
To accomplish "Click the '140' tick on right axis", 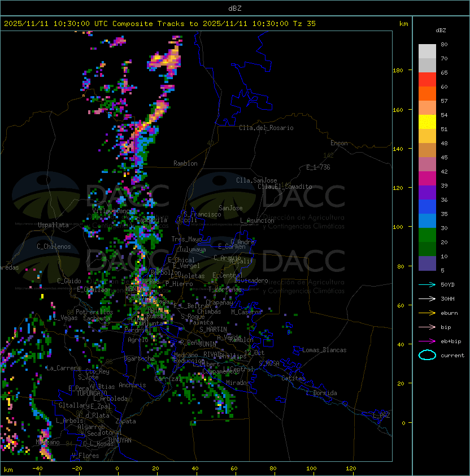I will tap(398, 149).
